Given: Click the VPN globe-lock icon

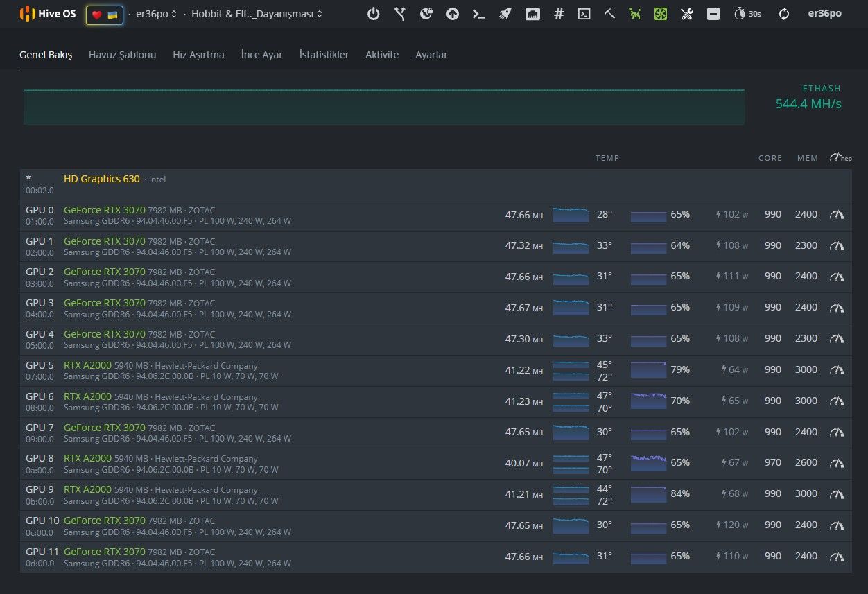Looking at the screenshot, I should tap(426, 13).
